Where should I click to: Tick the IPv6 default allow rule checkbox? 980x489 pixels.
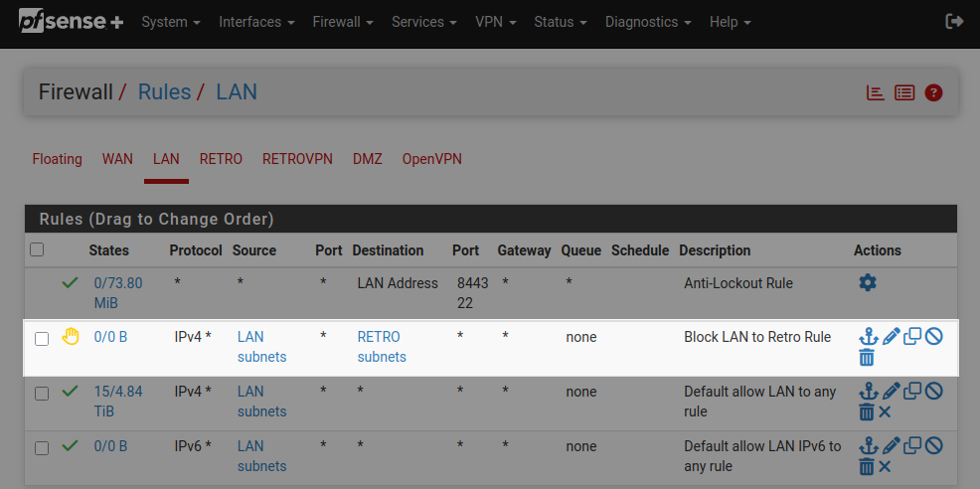coord(42,448)
